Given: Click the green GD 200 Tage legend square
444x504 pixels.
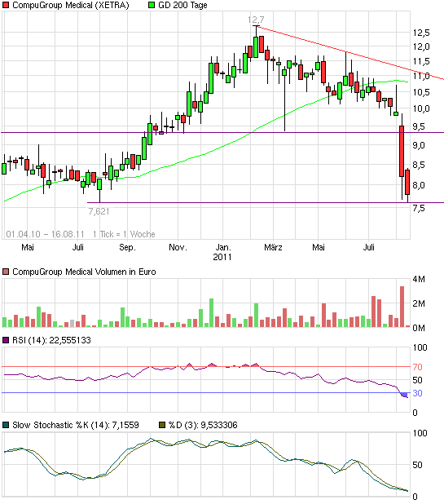Looking at the screenshot, I should click(152, 5).
